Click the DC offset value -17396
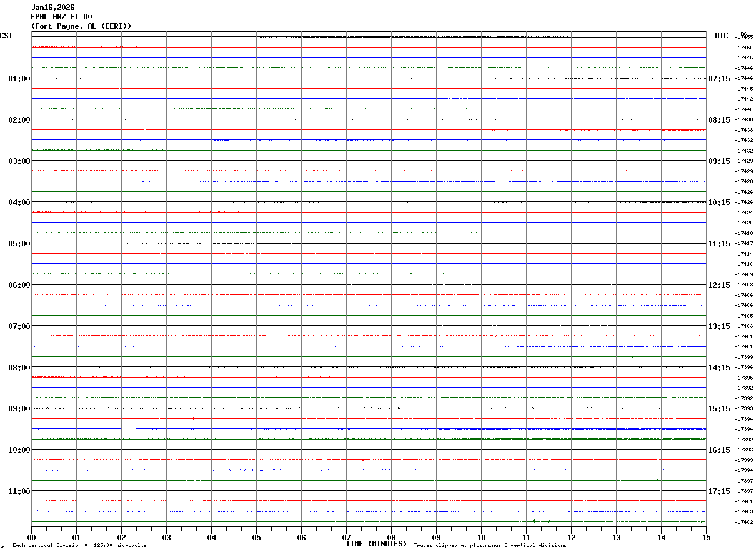This screenshot has width=756, height=554. point(744,367)
